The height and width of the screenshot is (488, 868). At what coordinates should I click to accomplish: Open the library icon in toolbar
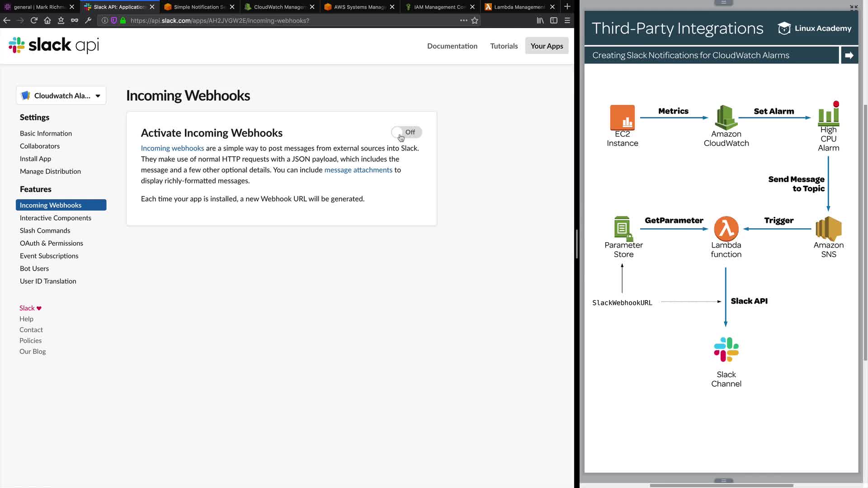[540, 20]
